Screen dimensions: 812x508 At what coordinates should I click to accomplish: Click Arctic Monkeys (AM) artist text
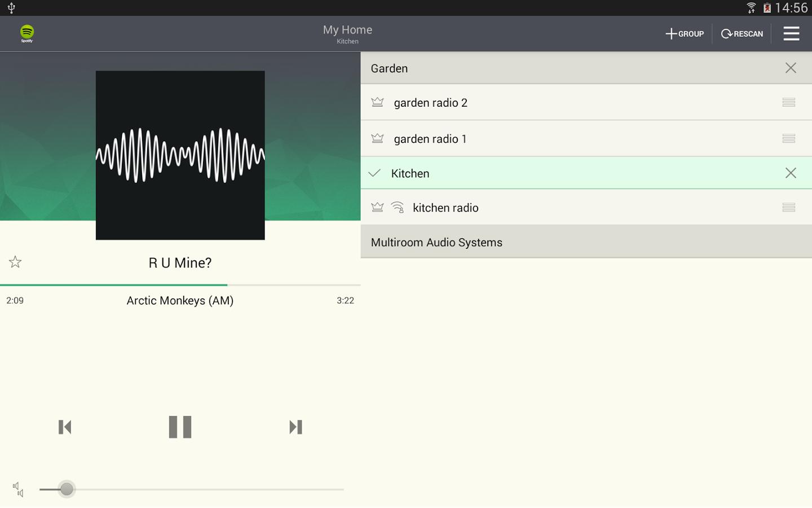(x=180, y=300)
